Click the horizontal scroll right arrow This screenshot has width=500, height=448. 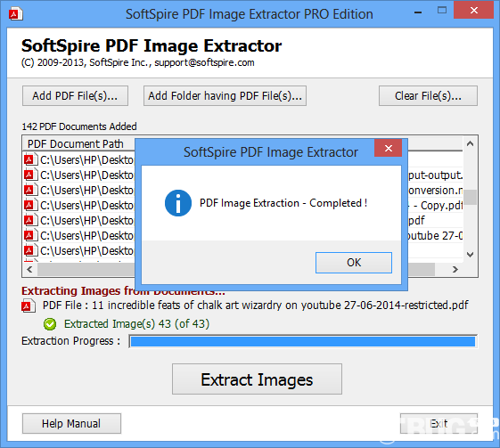[x=455, y=269]
